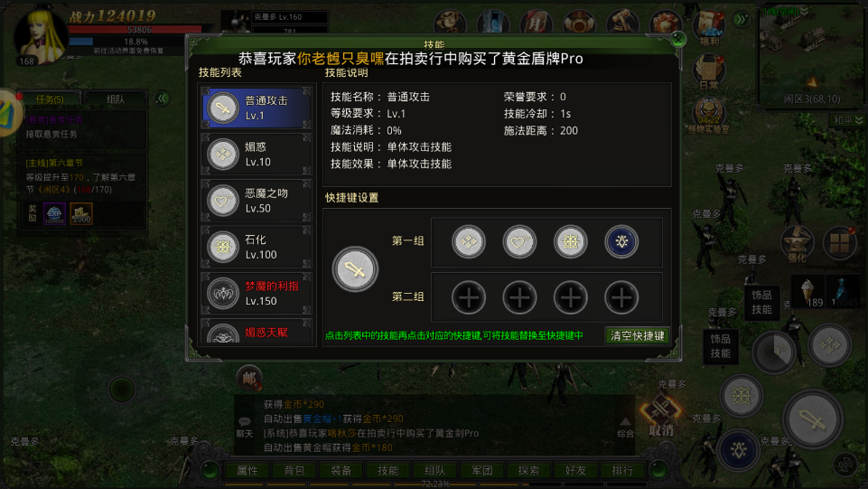Click the minimap showing 闹区3
The width and height of the screenshot is (868, 489).
811,55
